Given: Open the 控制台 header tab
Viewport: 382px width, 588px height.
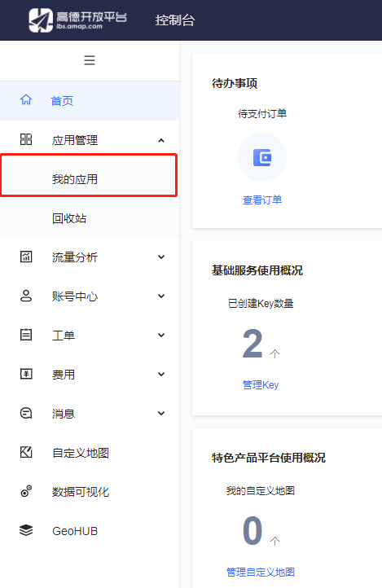Looking at the screenshot, I should [175, 20].
